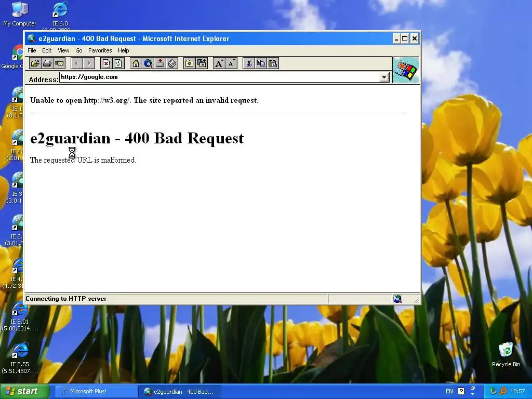Click the 'e2guardian - 400 Bad Request' heading

pos(137,138)
